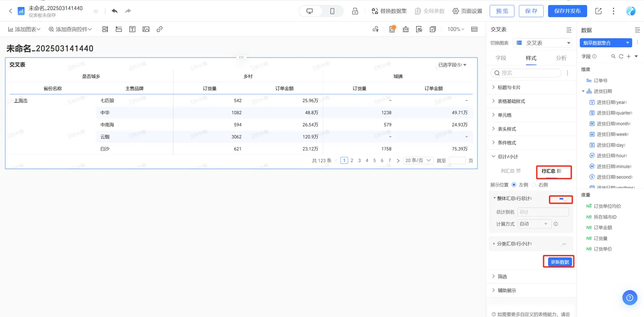Star the dashboard as a favorite
The height and width of the screenshot is (317, 644).
pyautogui.click(x=96, y=11)
